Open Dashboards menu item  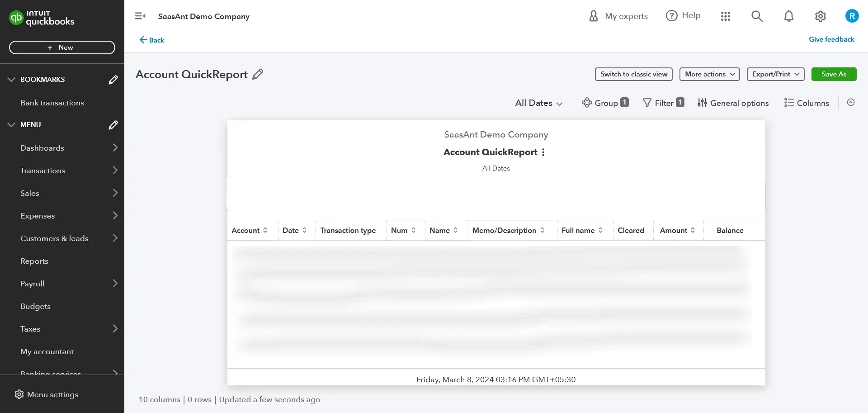(42, 148)
